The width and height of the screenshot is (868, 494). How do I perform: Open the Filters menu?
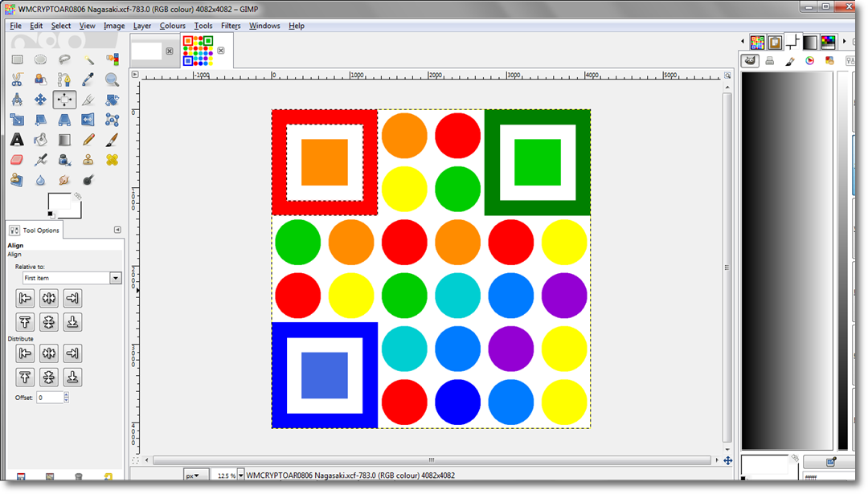click(231, 26)
